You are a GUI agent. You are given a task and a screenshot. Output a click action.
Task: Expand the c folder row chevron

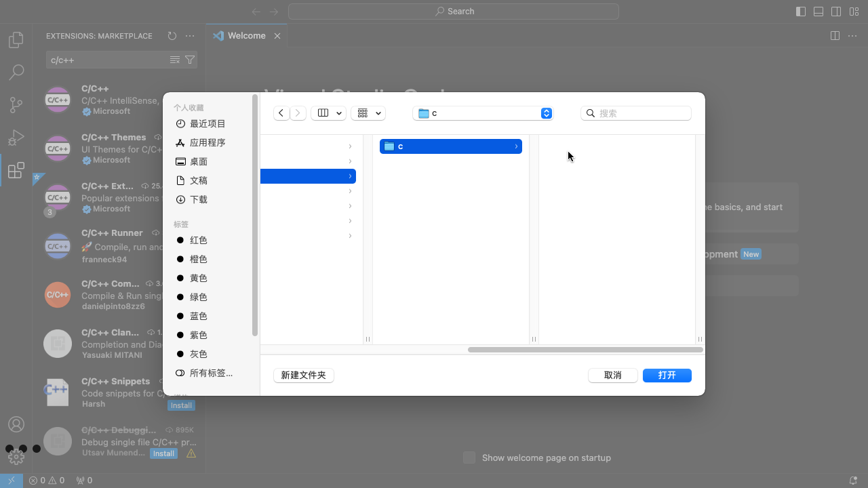click(x=517, y=146)
